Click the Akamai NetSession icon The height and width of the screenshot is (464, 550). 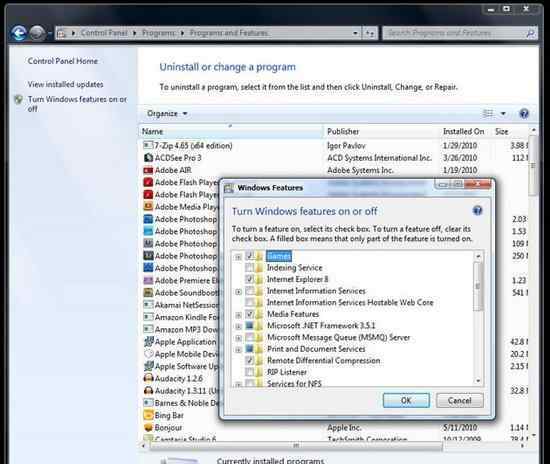pyautogui.click(x=148, y=305)
